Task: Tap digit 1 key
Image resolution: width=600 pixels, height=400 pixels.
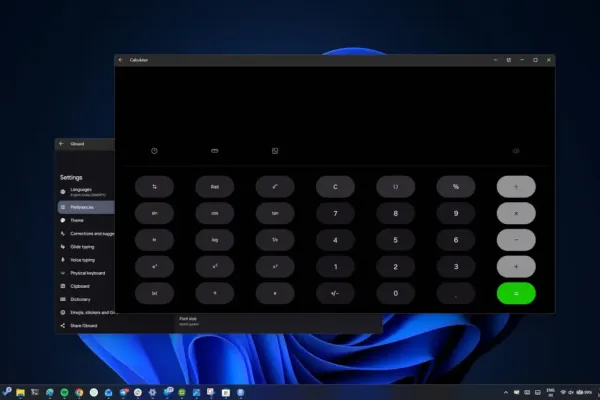Action: 335,267
